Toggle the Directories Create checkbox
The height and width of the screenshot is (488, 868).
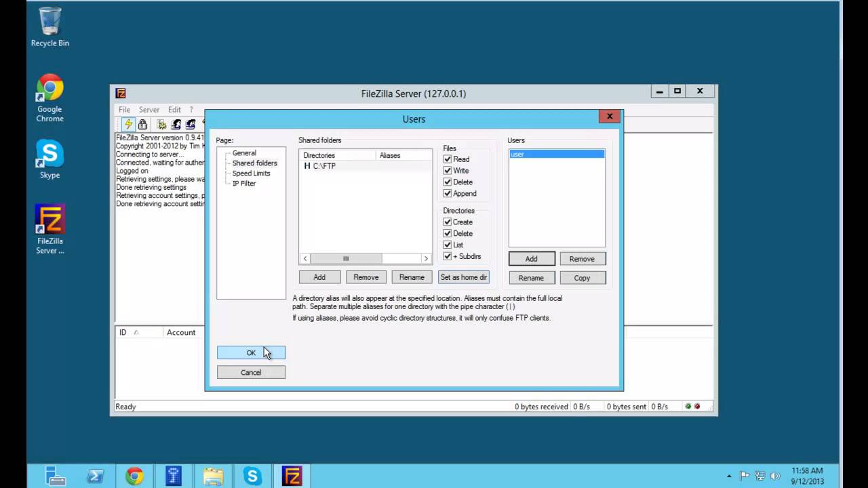tap(448, 222)
